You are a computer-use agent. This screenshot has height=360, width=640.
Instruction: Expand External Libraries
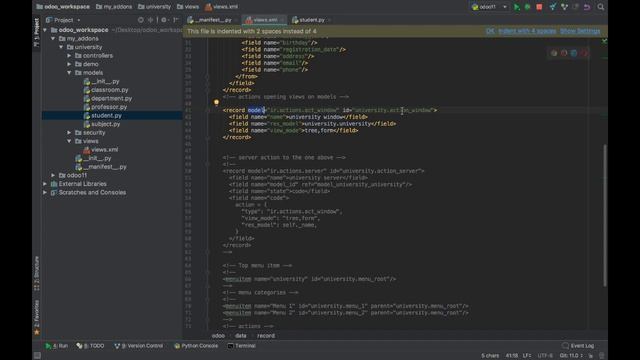pyautogui.click(x=45, y=184)
